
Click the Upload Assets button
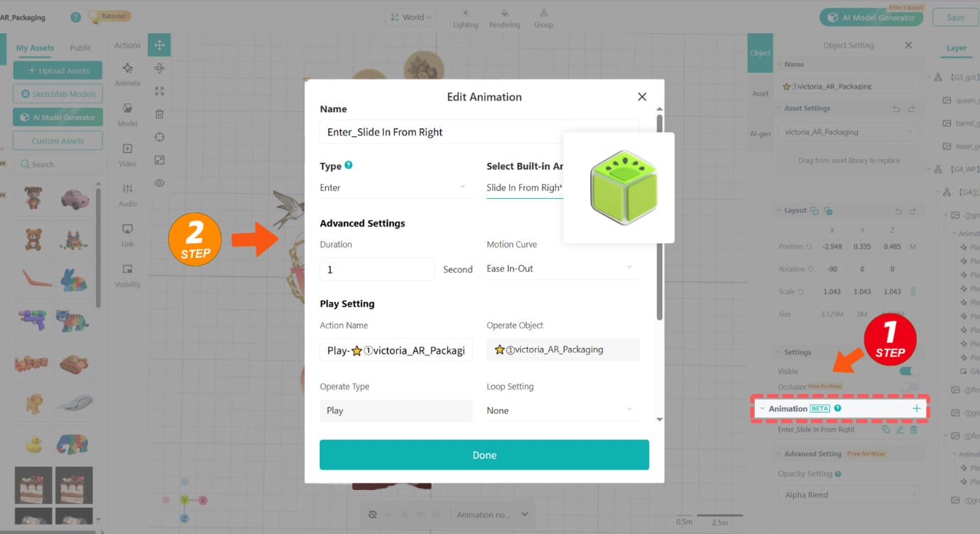click(58, 70)
